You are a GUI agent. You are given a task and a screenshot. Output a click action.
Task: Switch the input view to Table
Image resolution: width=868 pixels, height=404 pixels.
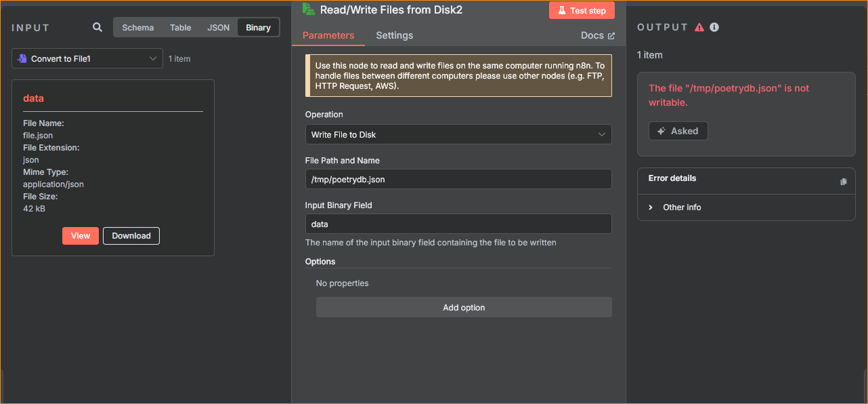[180, 28]
